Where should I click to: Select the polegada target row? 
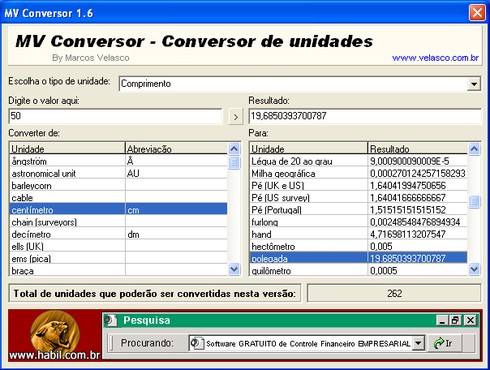point(358,258)
